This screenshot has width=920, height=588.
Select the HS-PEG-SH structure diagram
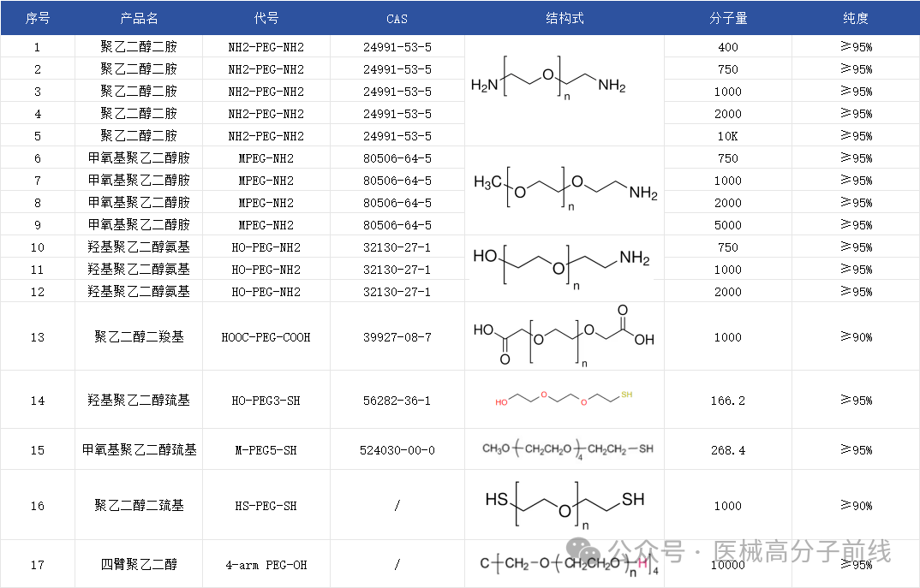coord(565,505)
